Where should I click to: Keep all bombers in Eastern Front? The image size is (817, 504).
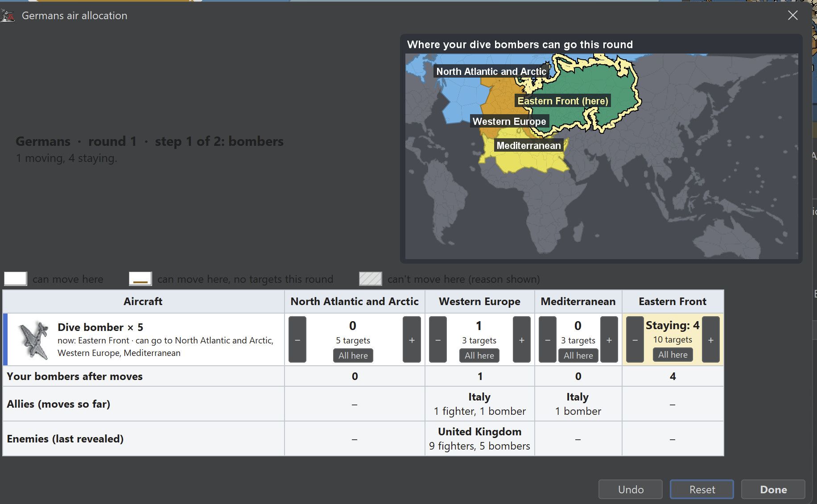pyautogui.click(x=673, y=355)
